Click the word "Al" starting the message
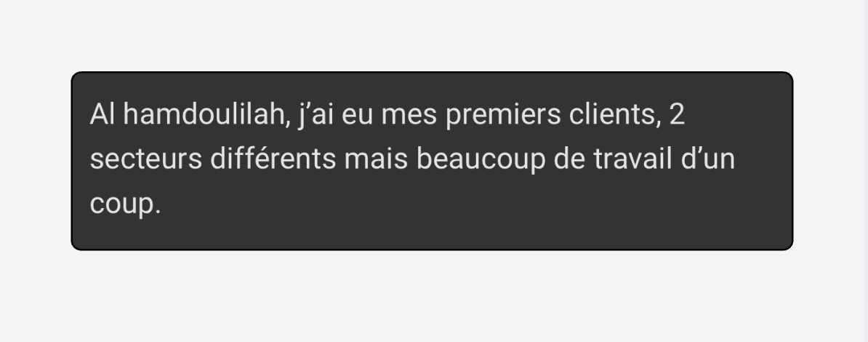The width and height of the screenshot is (868, 342). [x=103, y=114]
